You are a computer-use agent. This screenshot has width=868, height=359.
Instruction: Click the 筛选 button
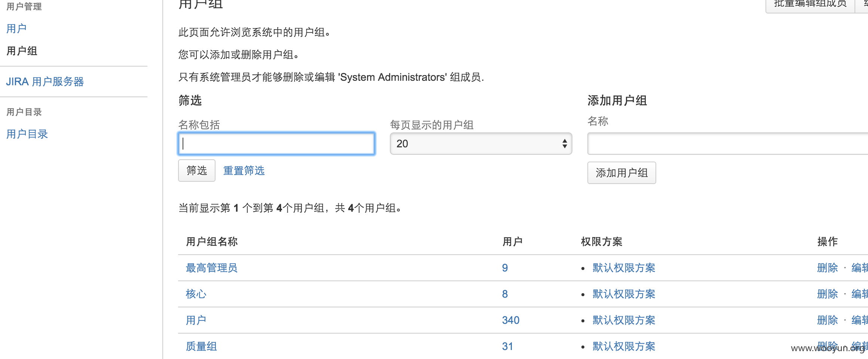(x=197, y=171)
